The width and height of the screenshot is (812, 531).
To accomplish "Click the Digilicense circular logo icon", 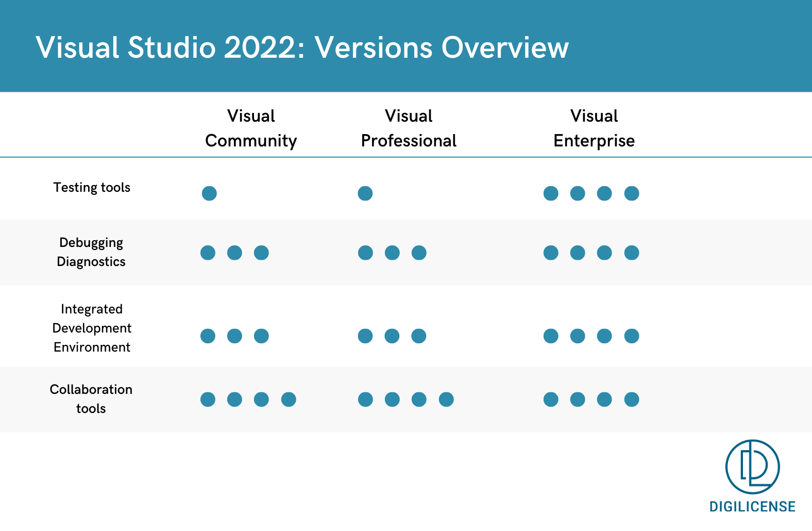I will (x=752, y=467).
